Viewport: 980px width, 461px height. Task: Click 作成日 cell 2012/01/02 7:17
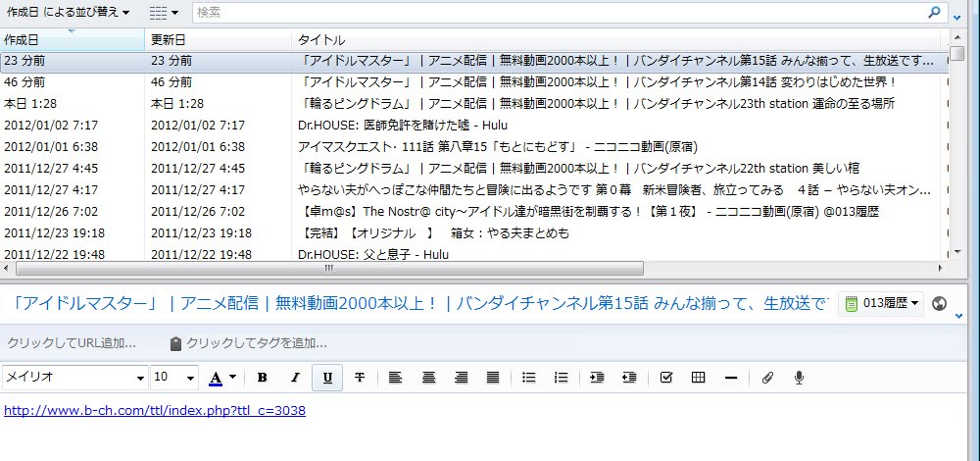tap(51, 126)
